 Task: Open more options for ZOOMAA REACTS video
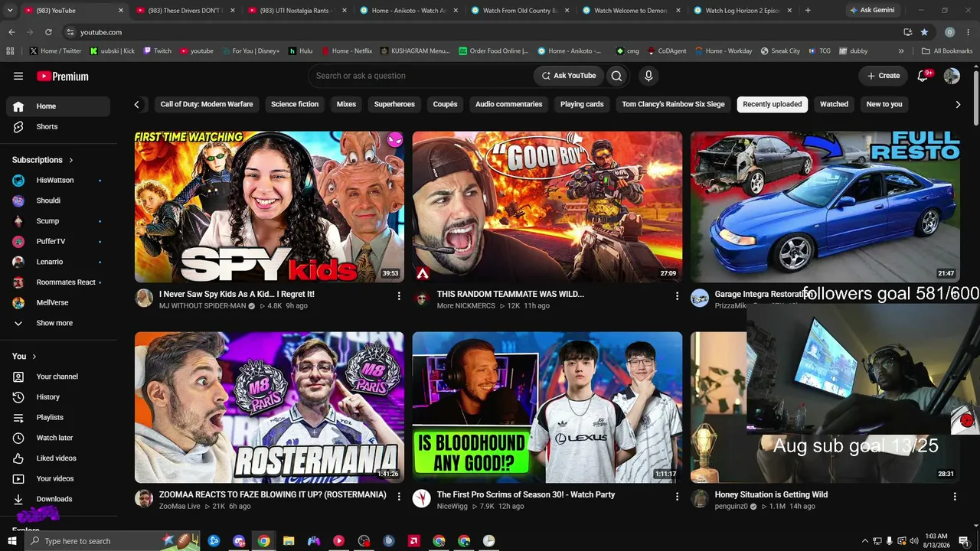[399, 496]
